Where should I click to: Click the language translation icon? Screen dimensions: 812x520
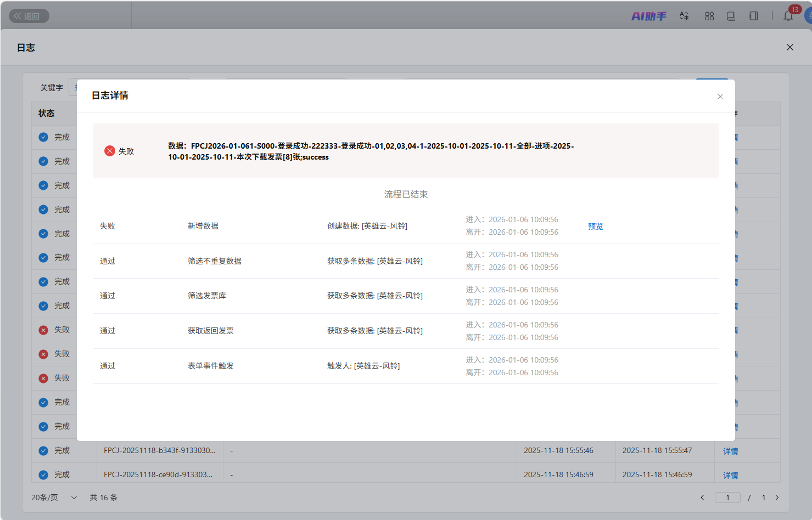coord(684,16)
